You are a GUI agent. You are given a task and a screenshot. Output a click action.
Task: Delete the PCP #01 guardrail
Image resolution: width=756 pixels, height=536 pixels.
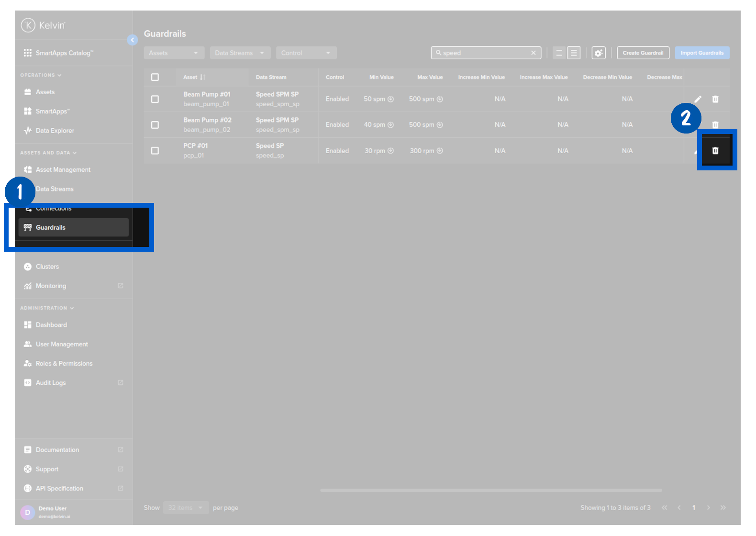[715, 151]
